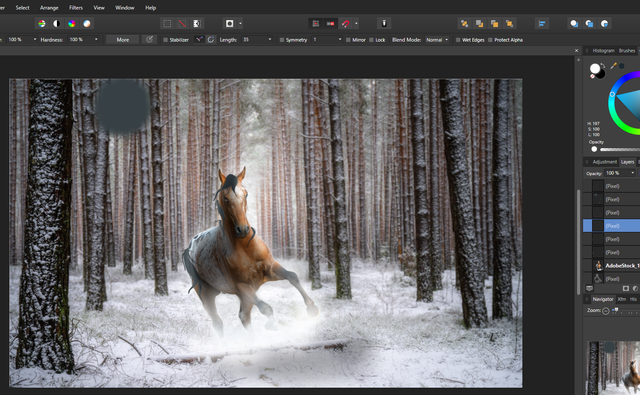This screenshot has height=395, width=640.
Task: Open the Length value dropdown arrow
Action: tap(270, 40)
